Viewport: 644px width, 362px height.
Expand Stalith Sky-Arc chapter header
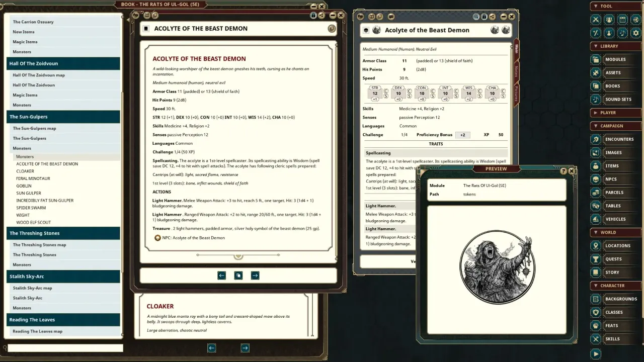(63, 276)
